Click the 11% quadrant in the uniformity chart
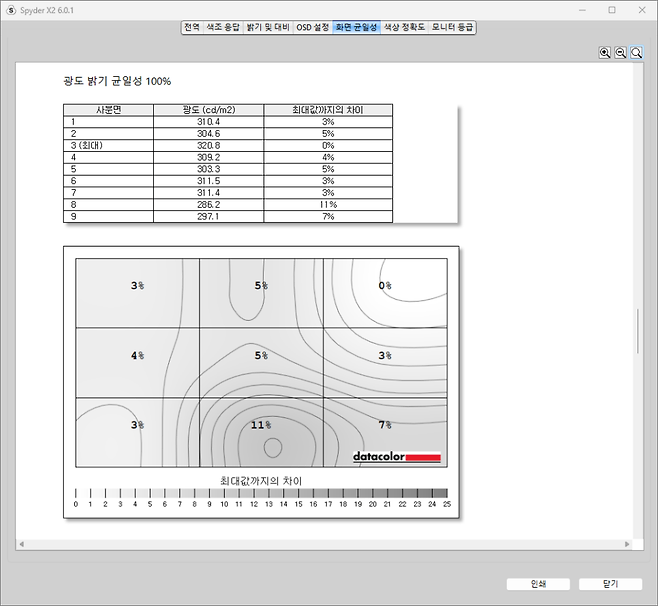This screenshot has height=606, width=658. (261, 432)
